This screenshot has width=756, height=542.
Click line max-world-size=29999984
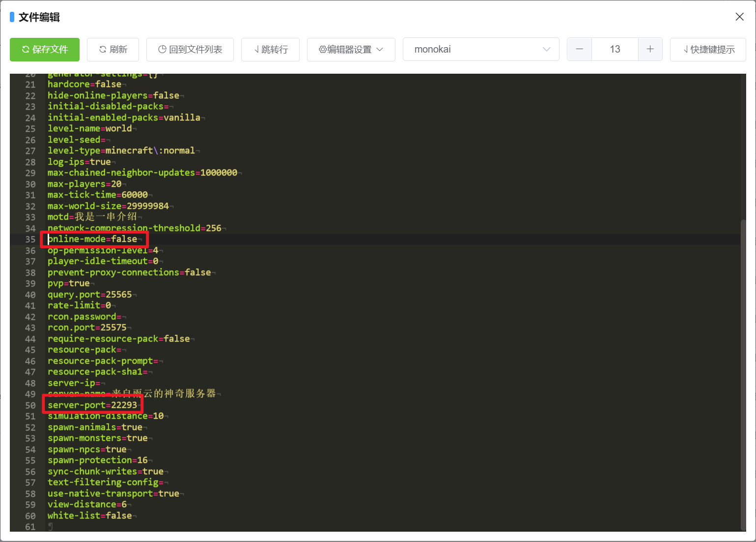(x=108, y=206)
